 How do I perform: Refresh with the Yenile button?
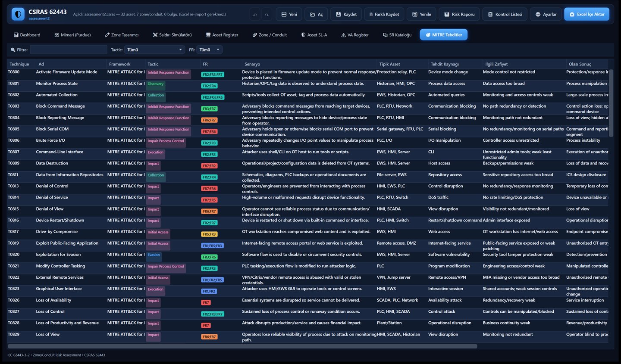pos(421,14)
